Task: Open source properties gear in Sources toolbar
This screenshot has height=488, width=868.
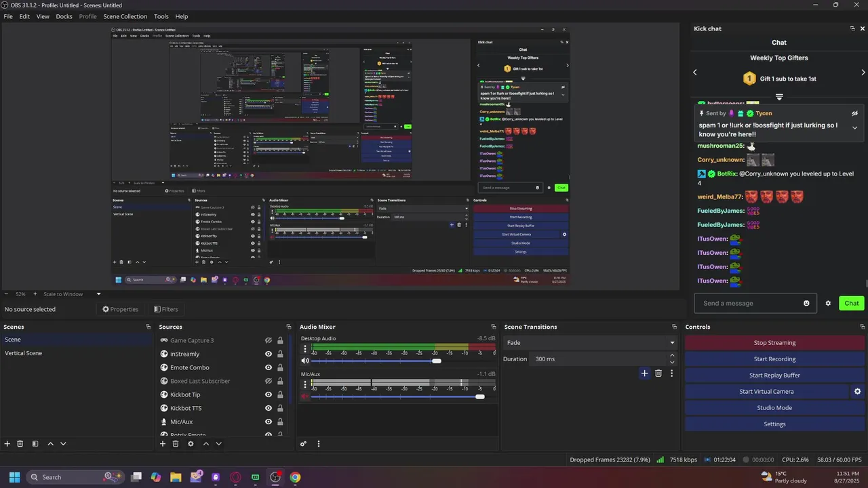Action: coord(191,444)
